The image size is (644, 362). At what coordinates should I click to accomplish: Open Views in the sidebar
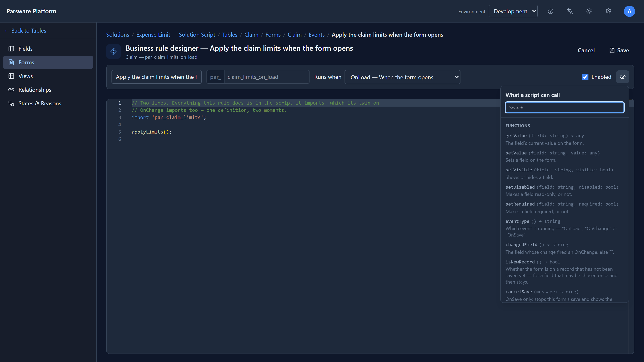[x=48, y=76]
